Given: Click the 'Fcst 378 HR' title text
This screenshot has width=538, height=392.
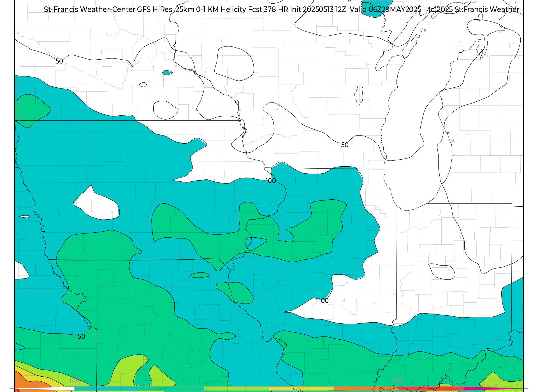Looking at the screenshot, I should (268, 9).
